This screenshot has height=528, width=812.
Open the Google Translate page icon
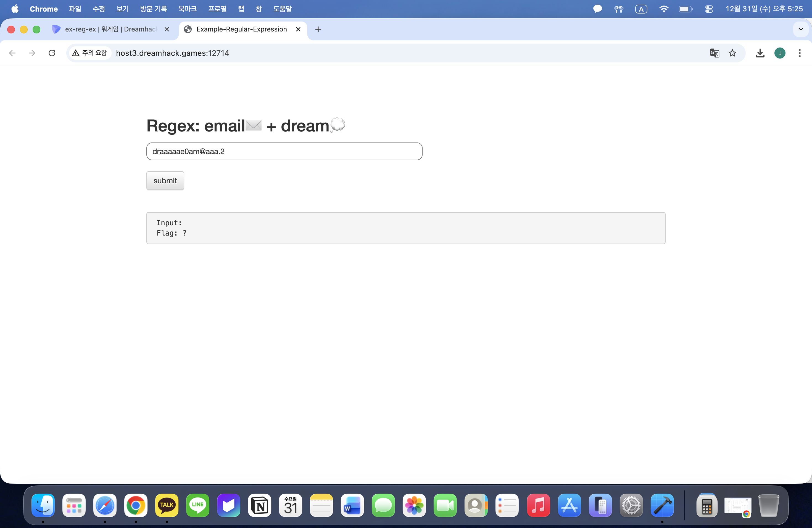(x=715, y=53)
